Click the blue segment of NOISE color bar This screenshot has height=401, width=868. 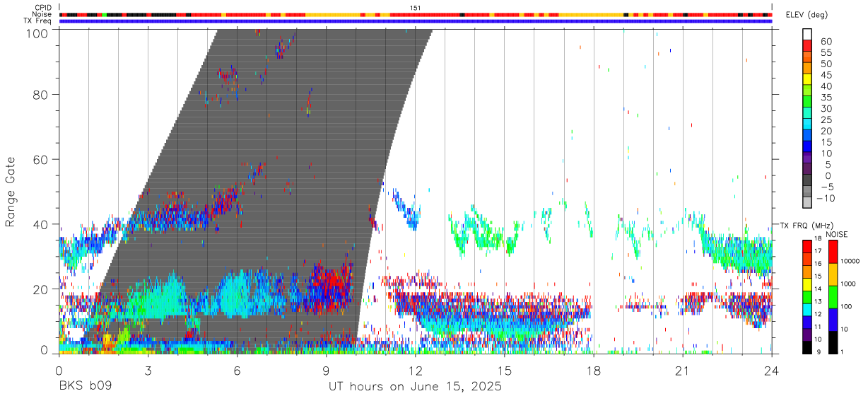(x=832, y=319)
